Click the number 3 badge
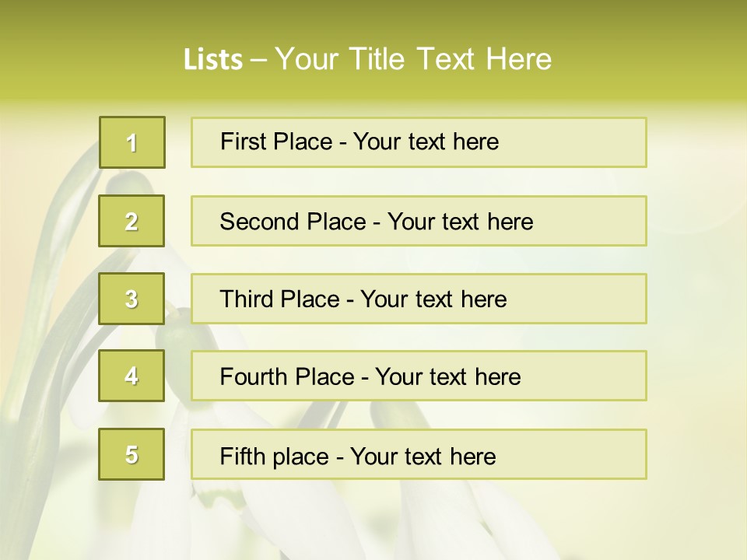This screenshot has height=560, width=747. (132, 299)
